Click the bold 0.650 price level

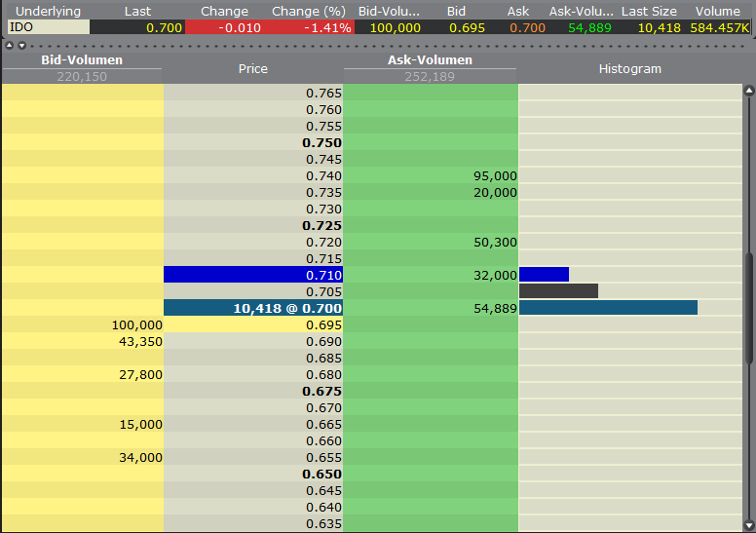pos(322,475)
